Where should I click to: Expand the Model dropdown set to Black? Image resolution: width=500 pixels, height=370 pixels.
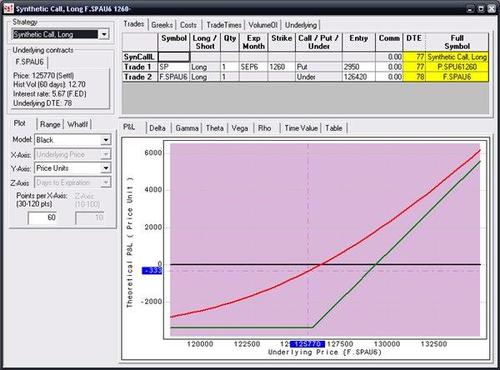[106, 140]
